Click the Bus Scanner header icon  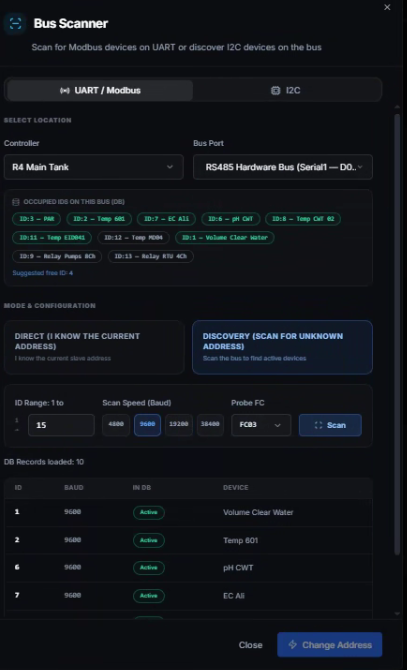point(15,23)
